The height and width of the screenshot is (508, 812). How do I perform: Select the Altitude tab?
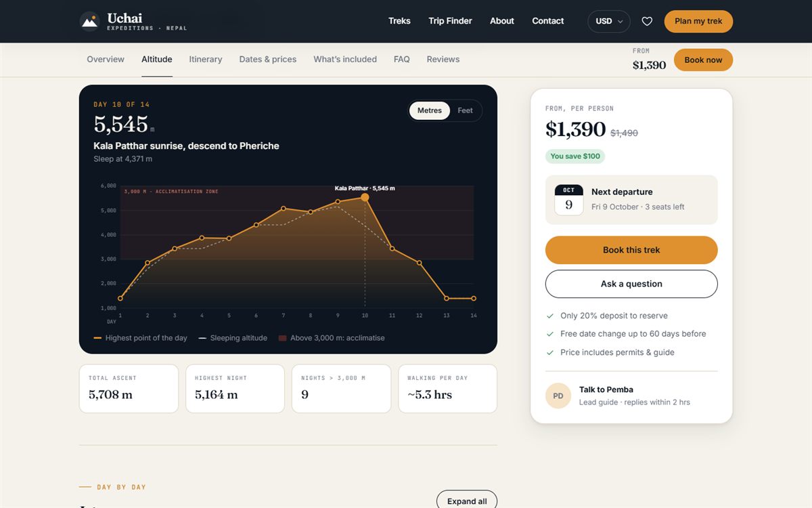pos(157,60)
